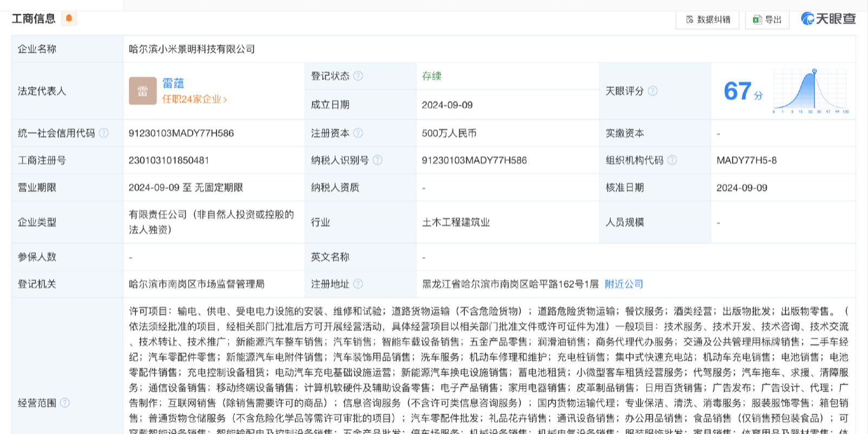Click the 天眼查 logo
The image size is (868, 434).
828,19
